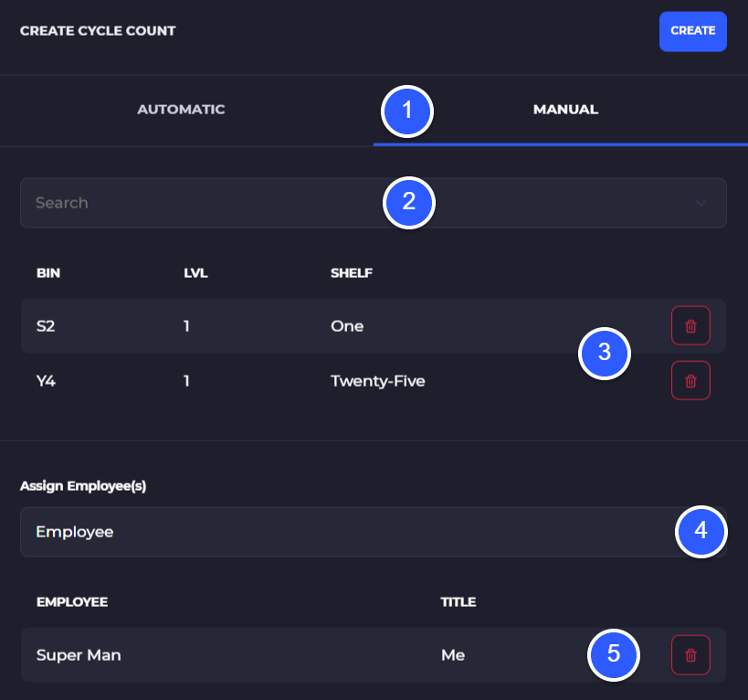This screenshot has height=700, width=748.
Task: Click the title value Me
Action: pyautogui.click(x=453, y=655)
